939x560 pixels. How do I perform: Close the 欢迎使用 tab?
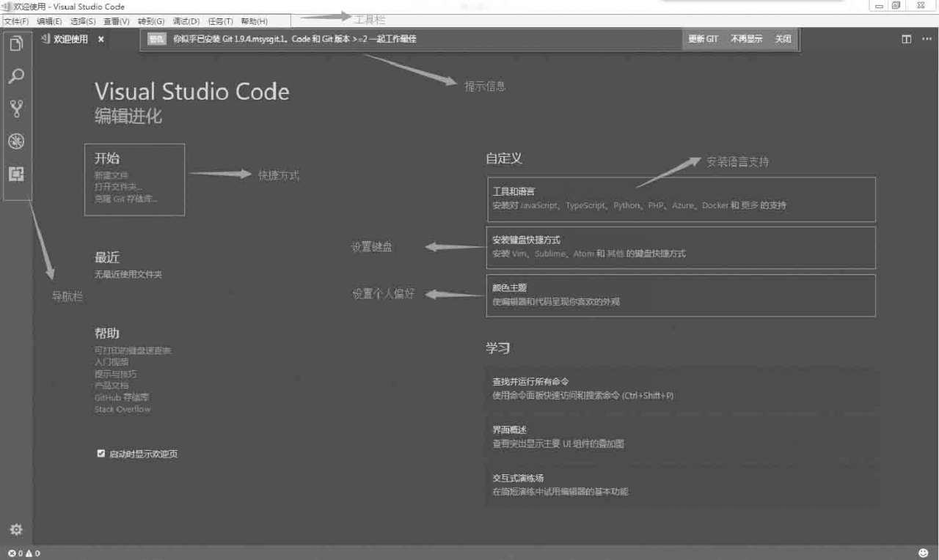coord(101,39)
